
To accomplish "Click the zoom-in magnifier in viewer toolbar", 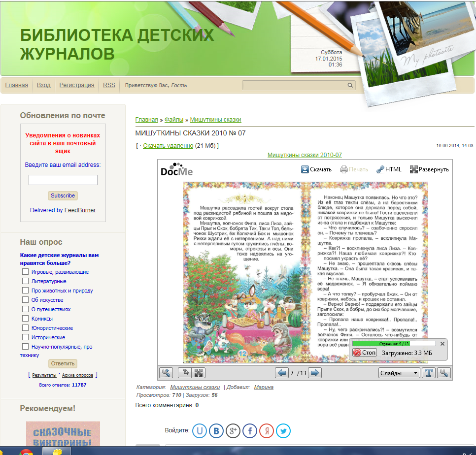I will [x=166, y=373].
